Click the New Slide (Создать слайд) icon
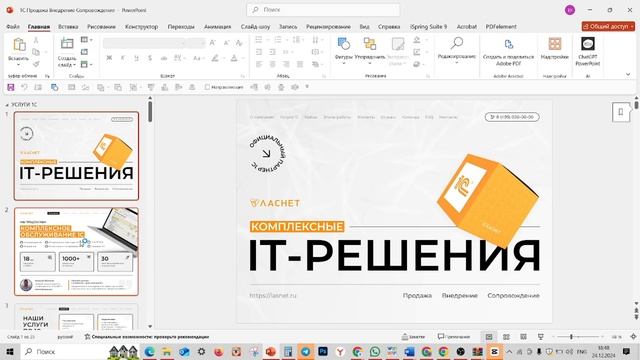Viewport: 640px width, 360px height. click(67, 43)
